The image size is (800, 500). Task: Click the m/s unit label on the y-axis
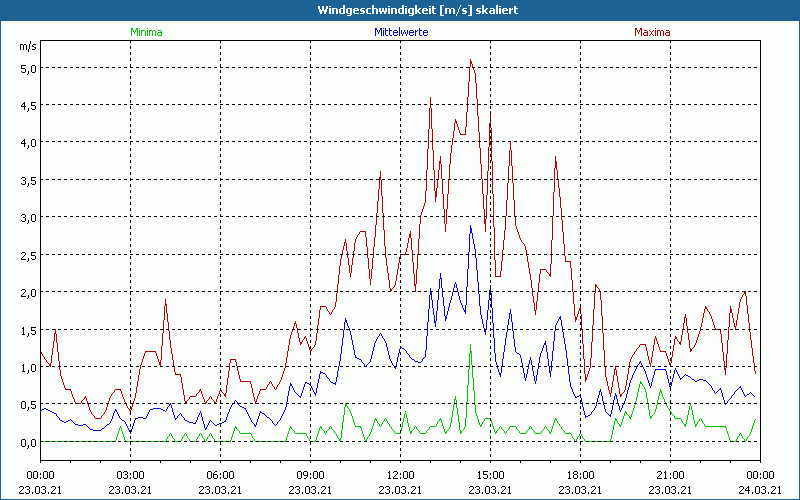pyautogui.click(x=28, y=46)
